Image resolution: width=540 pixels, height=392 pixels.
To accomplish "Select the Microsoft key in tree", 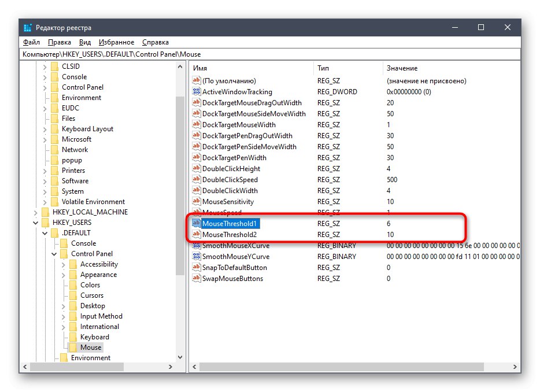I will (x=76, y=139).
